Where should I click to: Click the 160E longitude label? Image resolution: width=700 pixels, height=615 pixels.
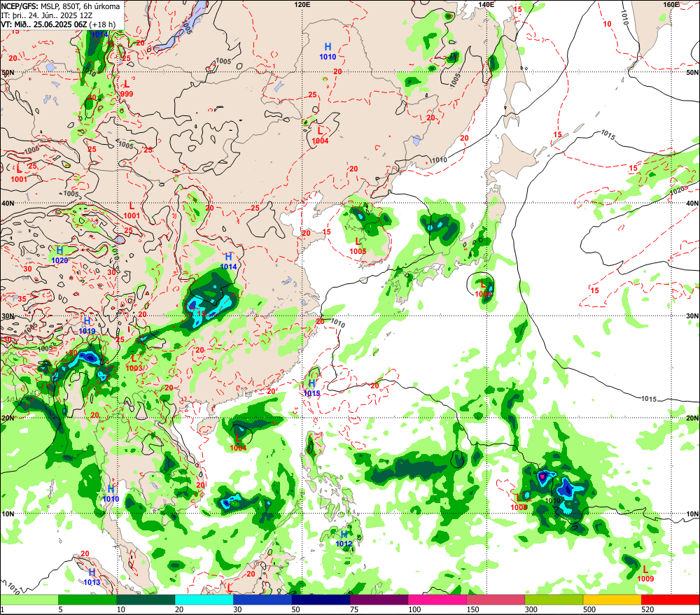[671, 4]
